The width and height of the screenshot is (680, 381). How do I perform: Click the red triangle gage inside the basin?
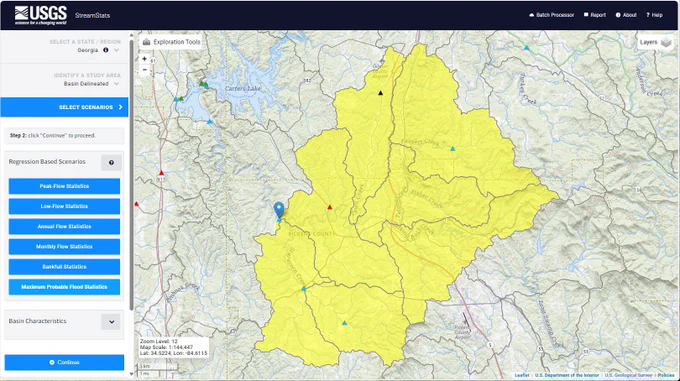point(330,207)
